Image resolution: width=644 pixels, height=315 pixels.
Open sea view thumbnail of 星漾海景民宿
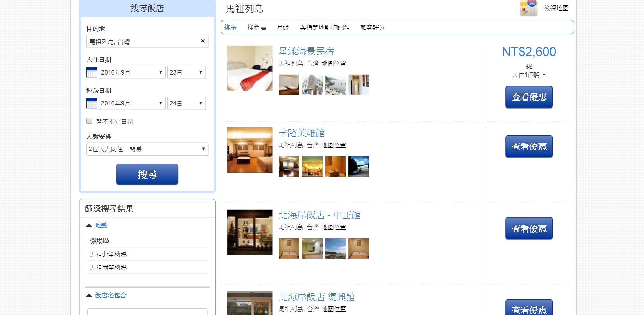[335, 85]
